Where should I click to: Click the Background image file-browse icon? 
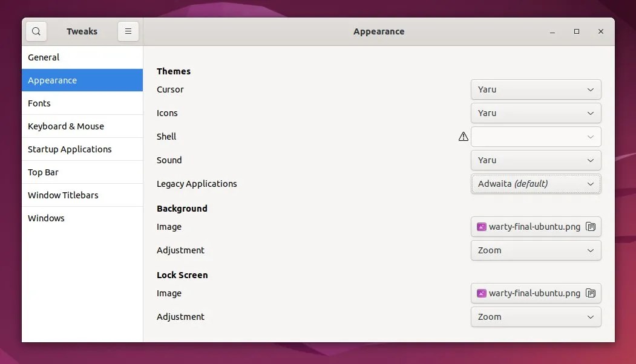[591, 227]
